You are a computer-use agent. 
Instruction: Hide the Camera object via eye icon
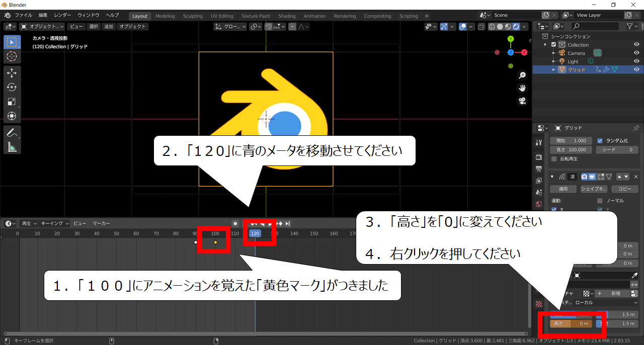[636, 53]
